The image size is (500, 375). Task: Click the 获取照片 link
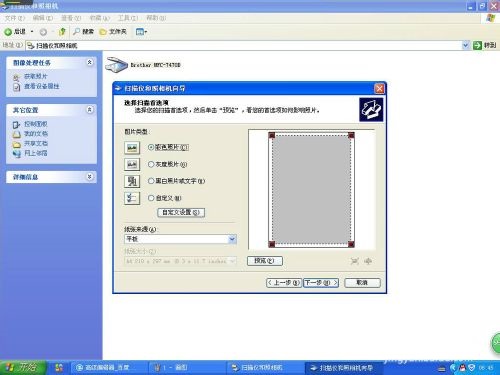(x=36, y=77)
